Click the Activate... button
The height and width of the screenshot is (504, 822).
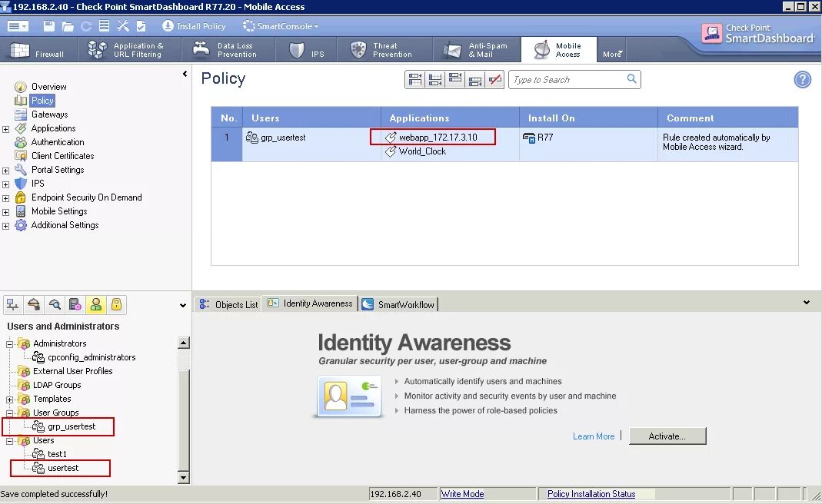[x=667, y=436]
